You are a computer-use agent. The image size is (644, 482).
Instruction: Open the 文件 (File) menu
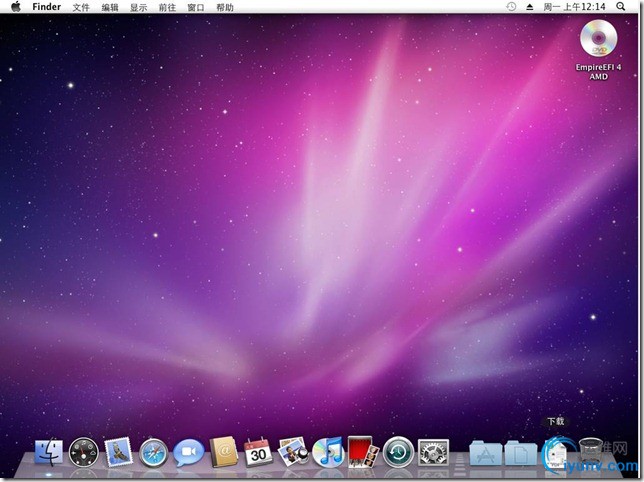click(x=81, y=7)
